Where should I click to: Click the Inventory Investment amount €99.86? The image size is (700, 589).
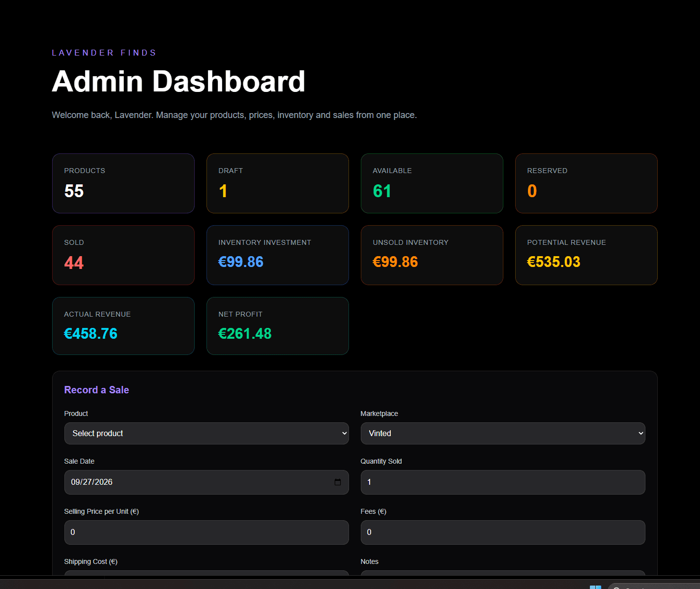click(241, 262)
